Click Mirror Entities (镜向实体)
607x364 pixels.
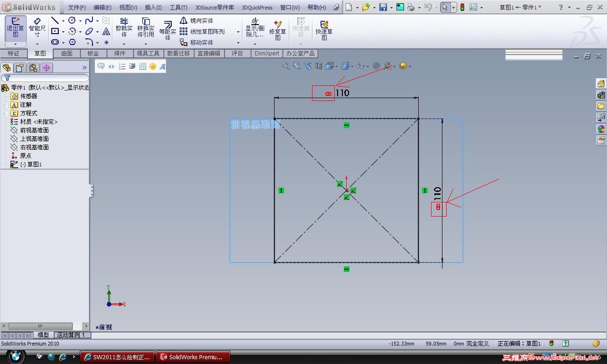click(x=196, y=20)
